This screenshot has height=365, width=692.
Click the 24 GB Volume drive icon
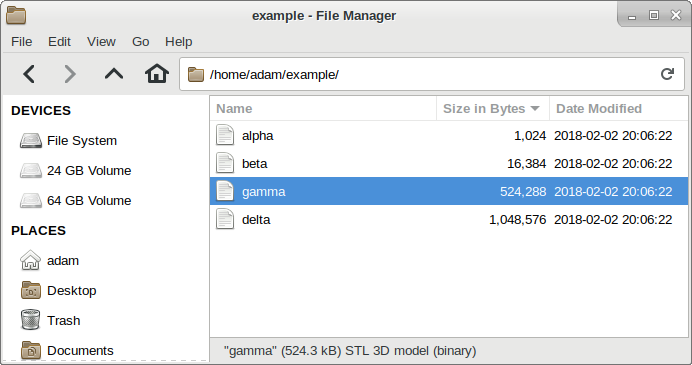tap(30, 171)
